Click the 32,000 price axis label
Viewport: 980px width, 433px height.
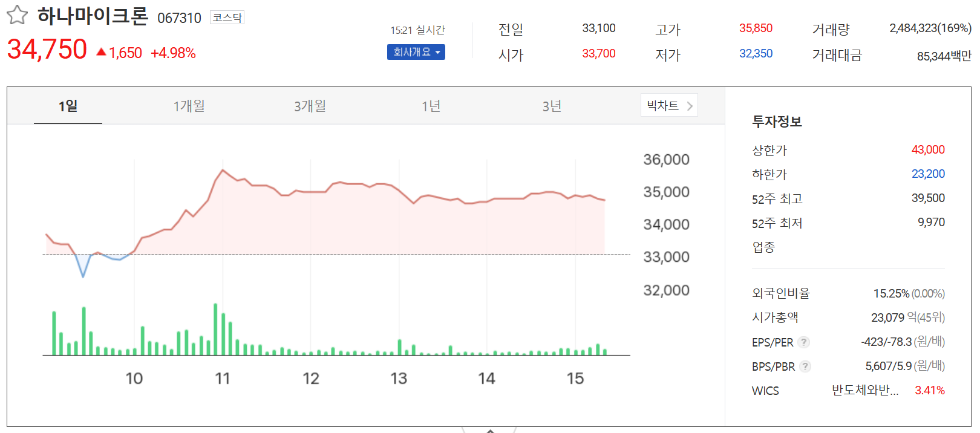click(x=666, y=290)
